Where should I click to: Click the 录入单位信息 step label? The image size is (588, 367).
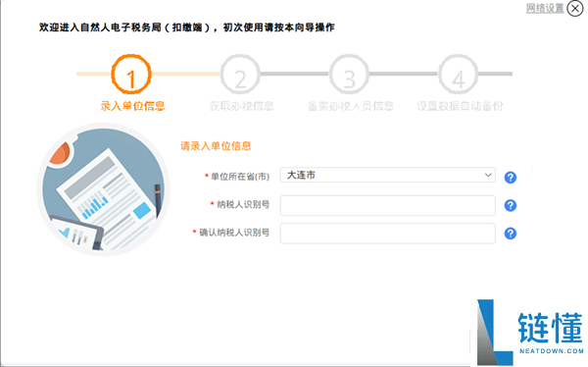pos(132,106)
